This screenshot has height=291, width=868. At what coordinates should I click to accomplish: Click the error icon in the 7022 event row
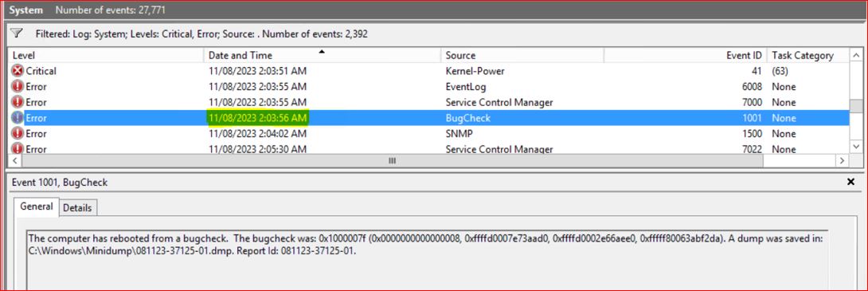point(18,148)
